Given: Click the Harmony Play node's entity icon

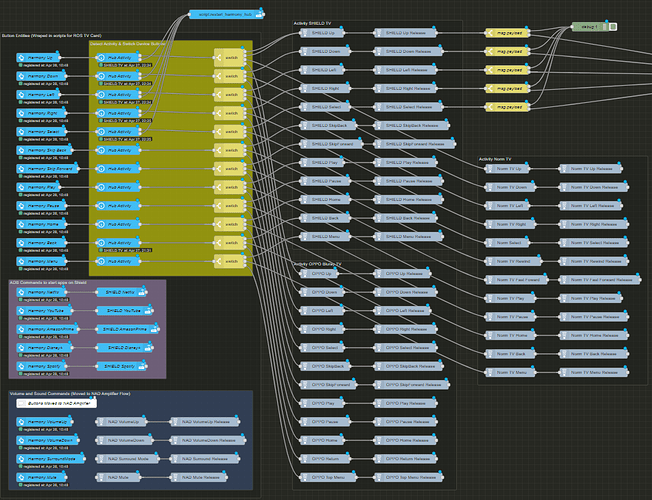Looking at the screenshot, I should pos(21,187).
